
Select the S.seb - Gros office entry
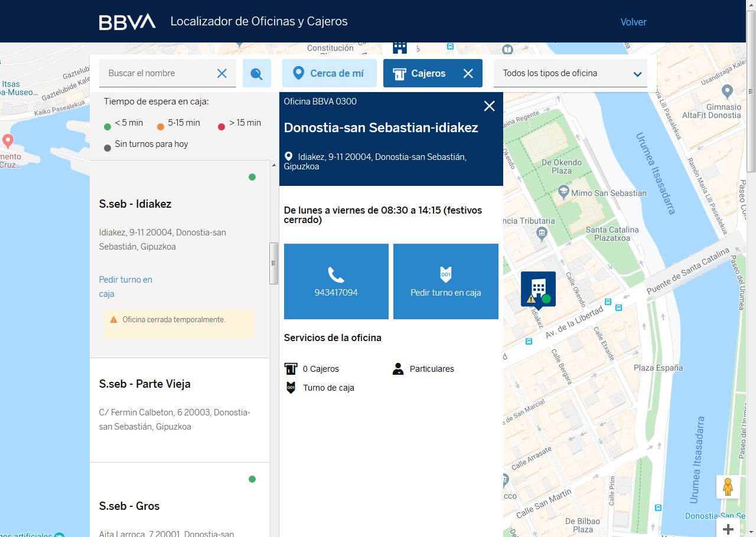point(180,500)
